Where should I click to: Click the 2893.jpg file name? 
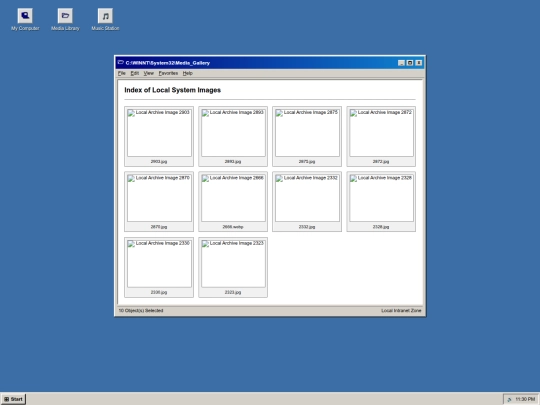(233, 162)
